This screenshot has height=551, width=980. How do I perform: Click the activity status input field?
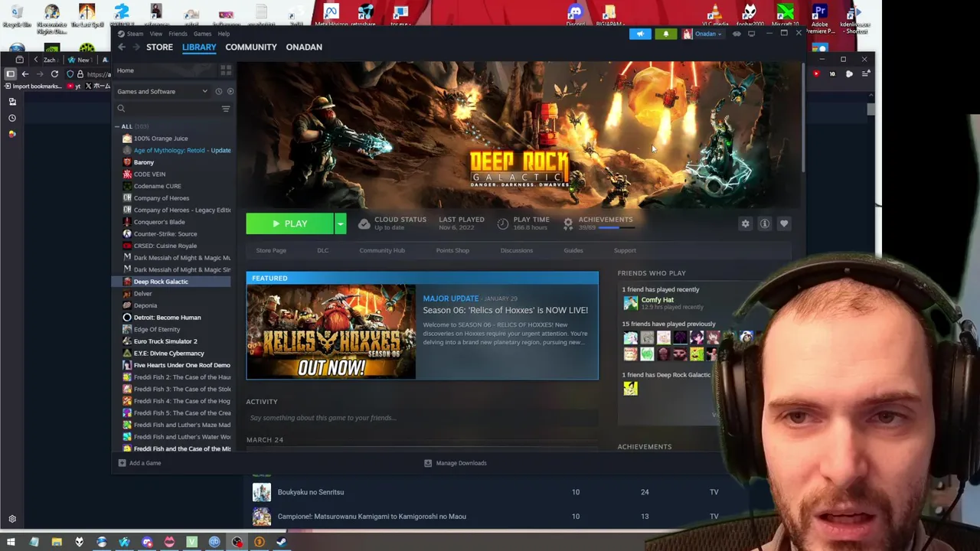(421, 418)
